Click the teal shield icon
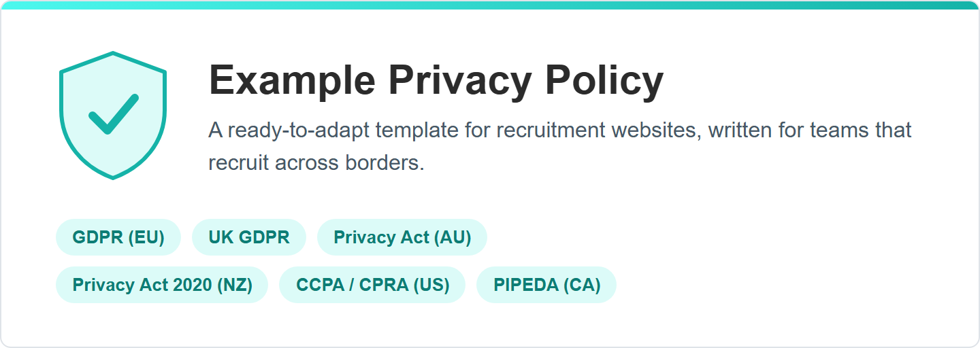This screenshot has height=348, width=980. [x=113, y=116]
